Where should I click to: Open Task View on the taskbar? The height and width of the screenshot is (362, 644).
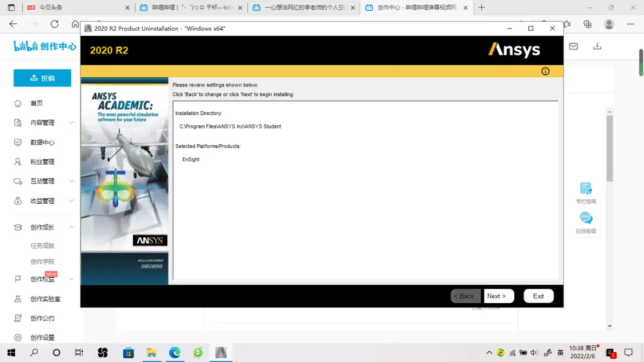tap(79, 353)
